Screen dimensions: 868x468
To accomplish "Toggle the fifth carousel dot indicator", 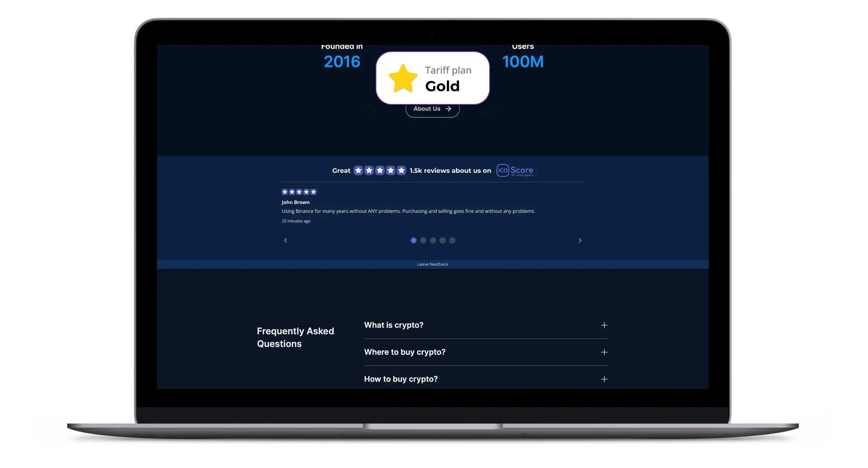I will (x=452, y=240).
